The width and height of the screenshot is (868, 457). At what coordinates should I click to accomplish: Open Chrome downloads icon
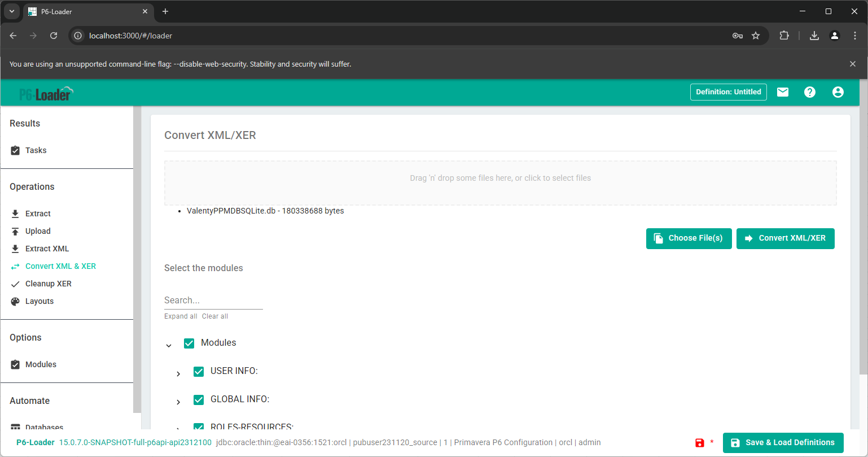tap(814, 36)
